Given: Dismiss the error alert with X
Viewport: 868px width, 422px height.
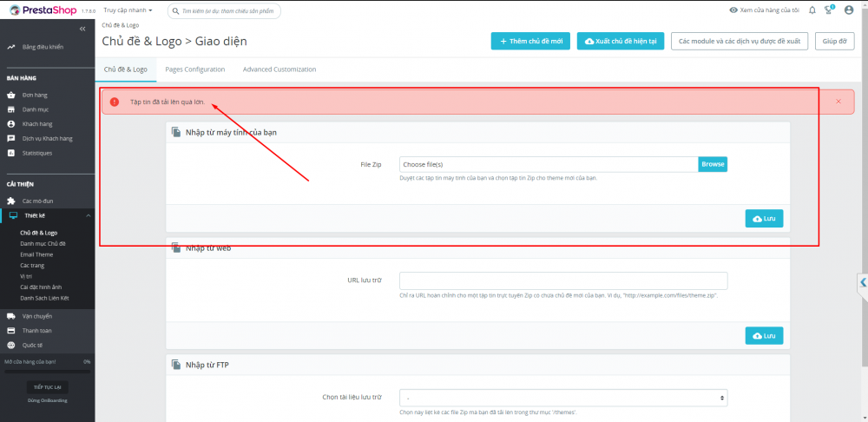Looking at the screenshot, I should pos(838,102).
